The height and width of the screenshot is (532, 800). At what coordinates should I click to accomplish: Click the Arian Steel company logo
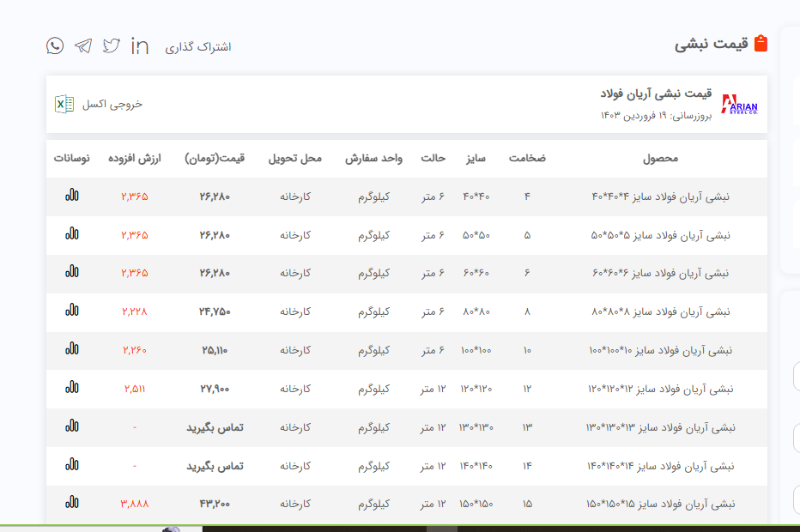739,105
